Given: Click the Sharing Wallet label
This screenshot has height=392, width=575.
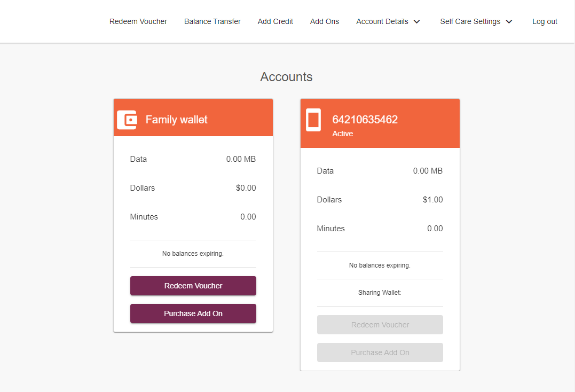Looking at the screenshot, I should click(380, 293).
